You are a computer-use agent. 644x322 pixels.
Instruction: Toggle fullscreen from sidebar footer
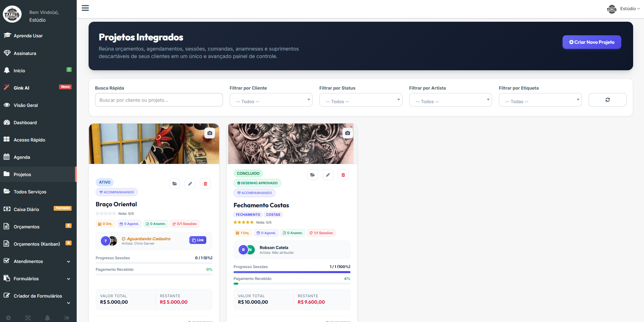[x=28, y=318]
